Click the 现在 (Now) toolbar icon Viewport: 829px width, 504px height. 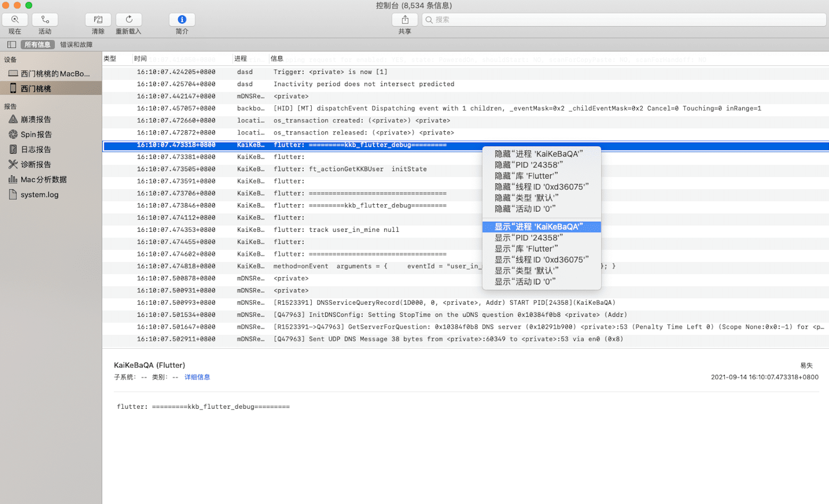(x=15, y=20)
